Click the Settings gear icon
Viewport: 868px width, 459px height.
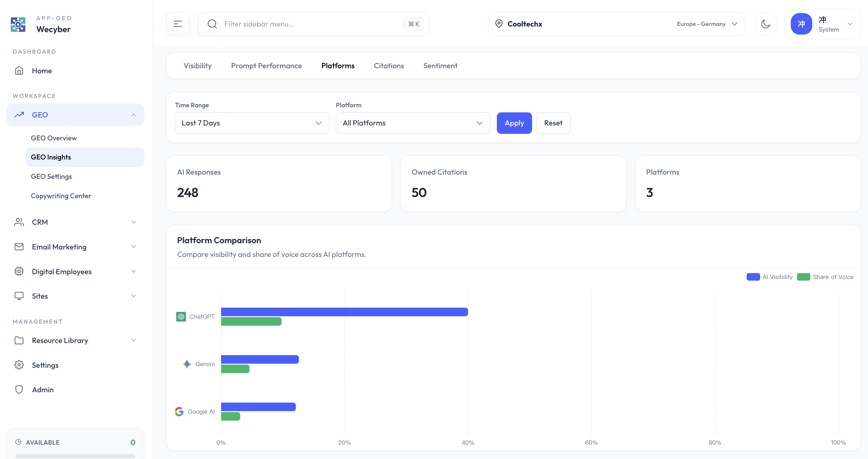click(19, 365)
